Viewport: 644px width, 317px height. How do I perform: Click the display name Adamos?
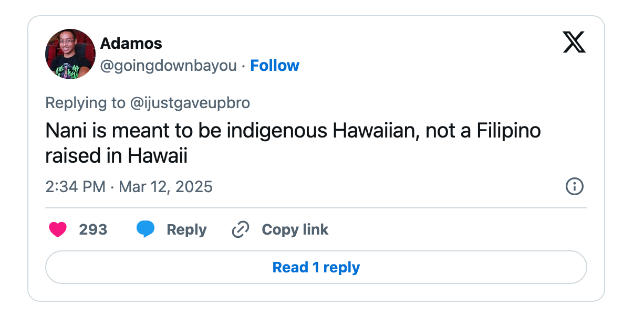point(130,43)
